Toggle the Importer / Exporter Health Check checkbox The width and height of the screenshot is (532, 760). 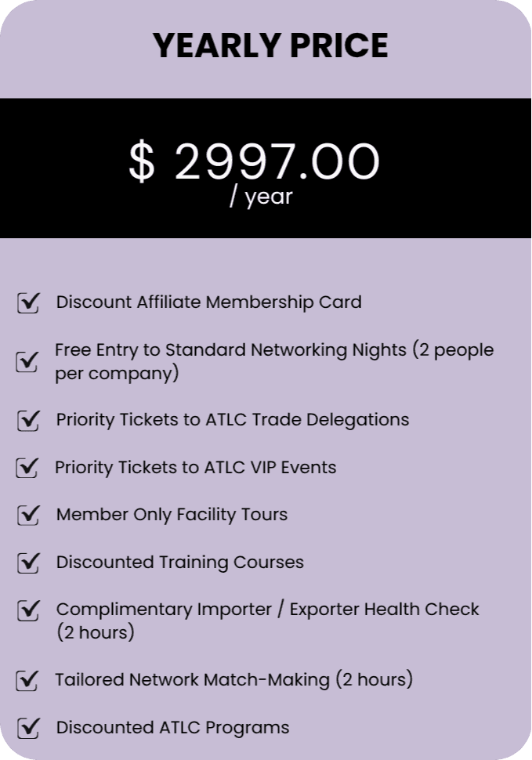pos(28,610)
